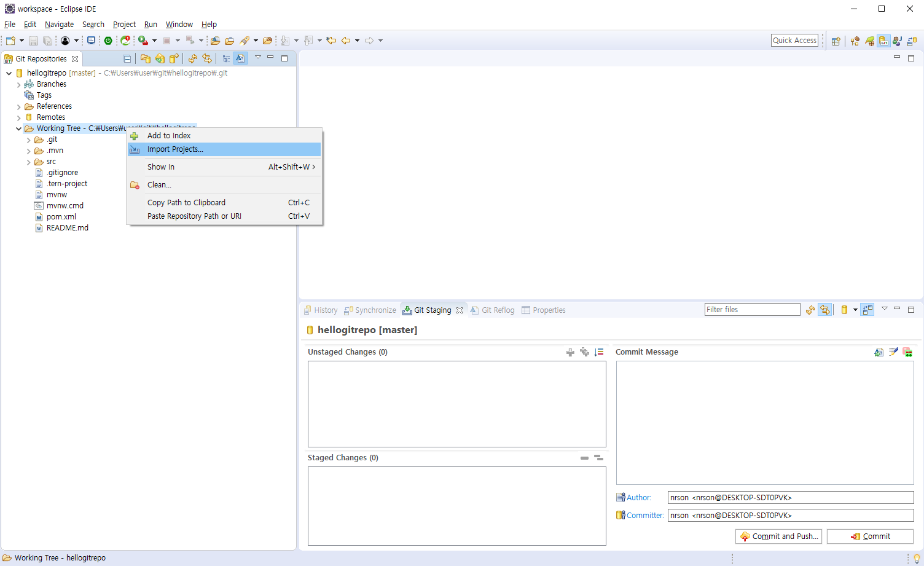Choose Paste Repository Path or URI
The width and height of the screenshot is (924, 566).
[224, 216]
